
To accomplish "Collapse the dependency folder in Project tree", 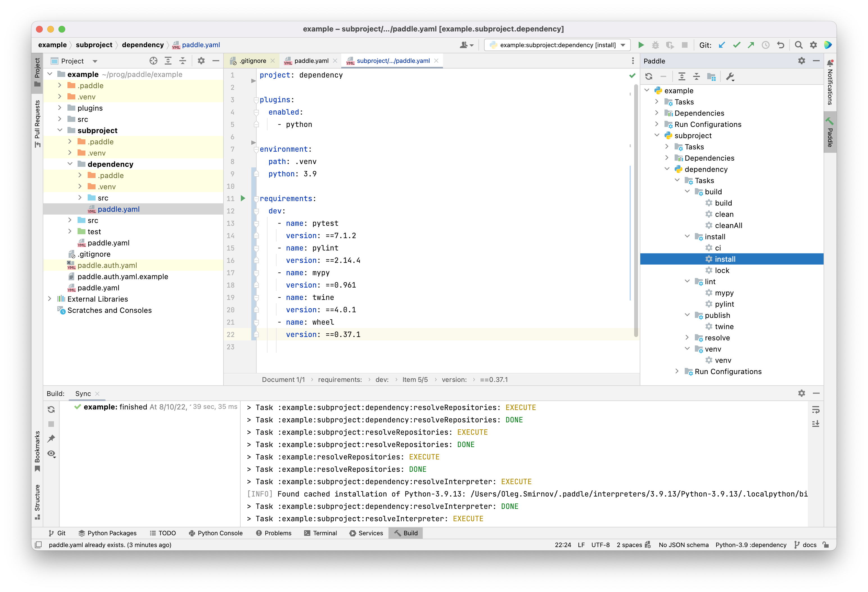I will click(x=70, y=164).
